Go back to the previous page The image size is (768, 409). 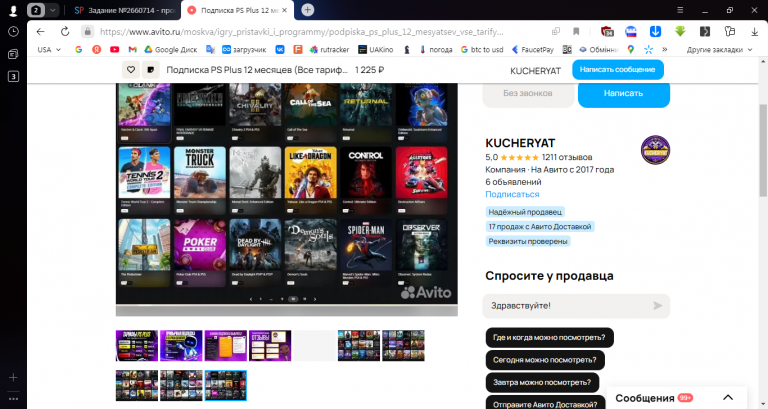pos(41,31)
